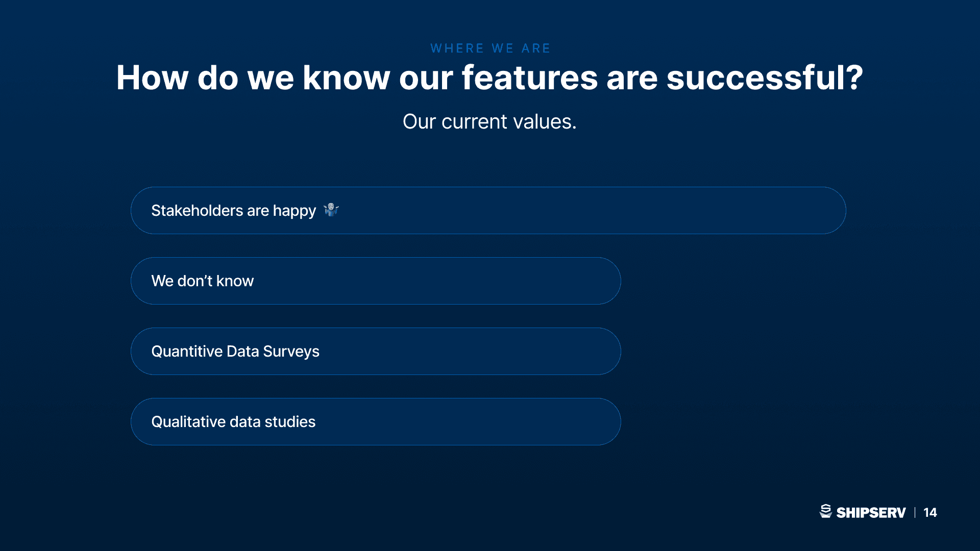Click the We don't know text label
Viewport: 980px width, 551px height.
203,281
